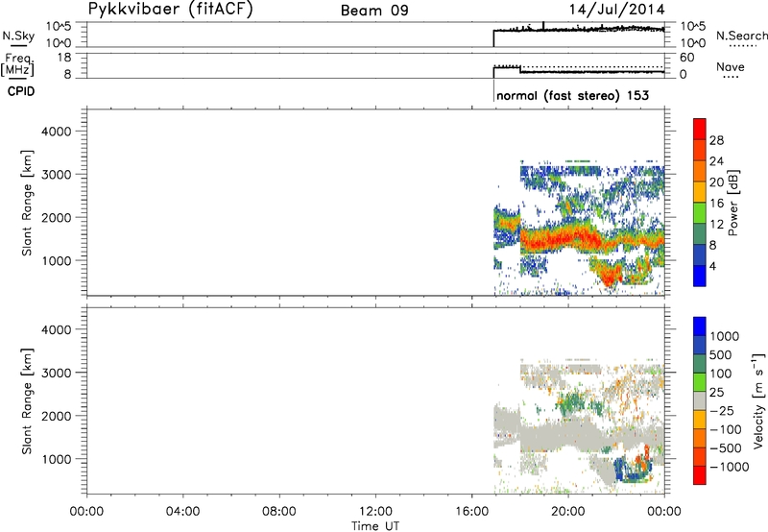This screenshot has width=768, height=532.
Task: Click the 08:00 time tick label
Action: [x=278, y=512]
